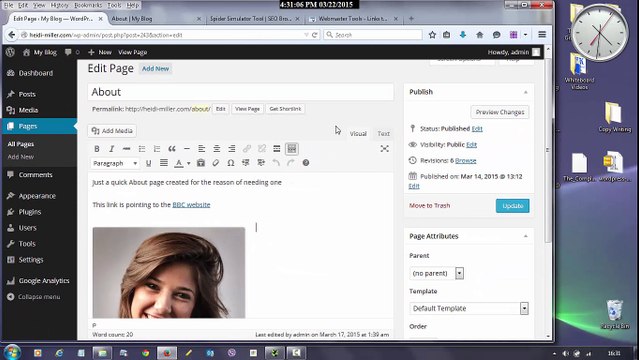
Task: Click the Update button
Action: click(512, 206)
